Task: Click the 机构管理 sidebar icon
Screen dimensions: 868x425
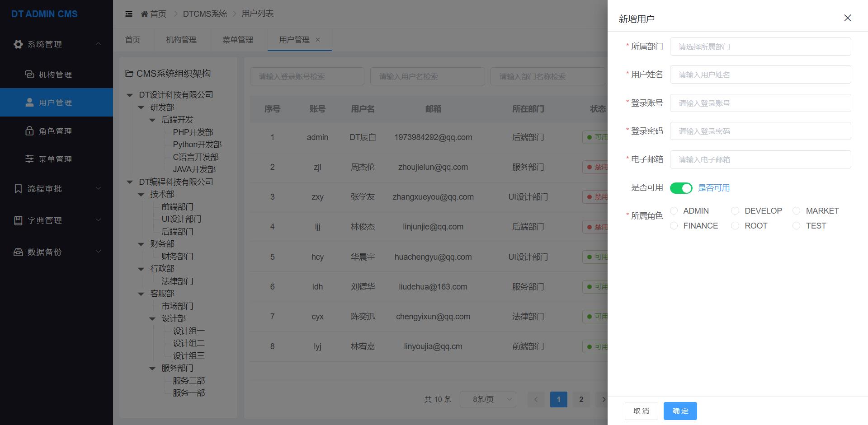Action: [29, 74]
